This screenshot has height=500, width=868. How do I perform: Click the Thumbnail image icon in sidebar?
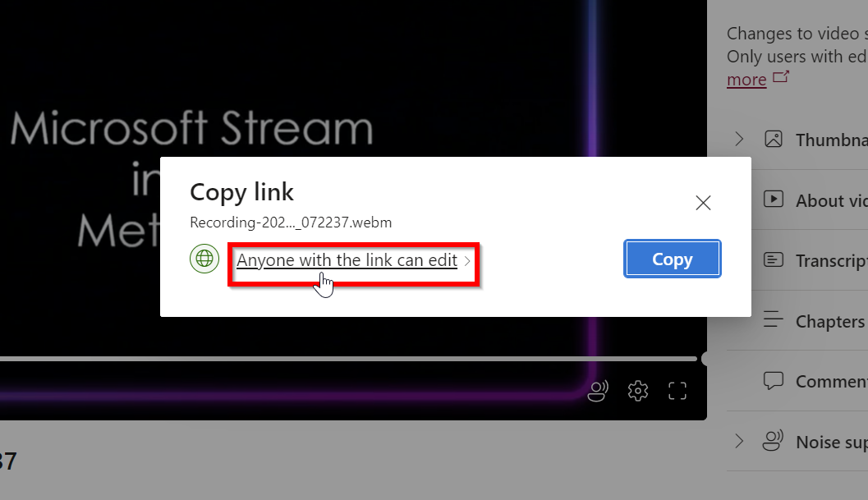[x=774, y=139]
